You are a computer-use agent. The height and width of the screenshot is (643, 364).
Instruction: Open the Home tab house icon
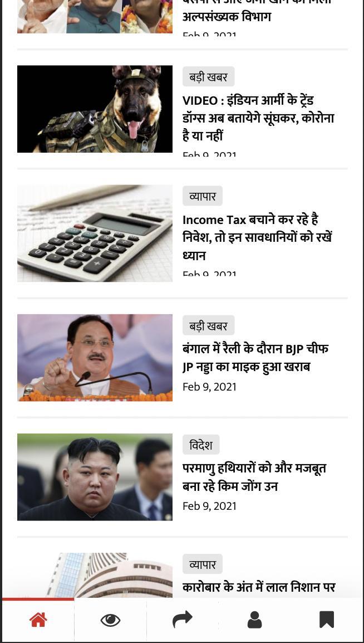coord(38,619)
